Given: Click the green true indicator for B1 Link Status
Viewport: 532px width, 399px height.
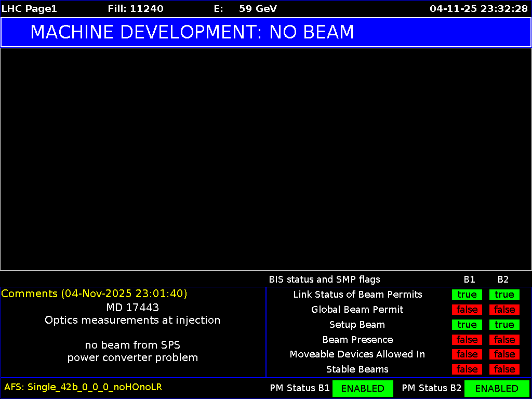Looking at the screenshot, I should pos(467,295).
